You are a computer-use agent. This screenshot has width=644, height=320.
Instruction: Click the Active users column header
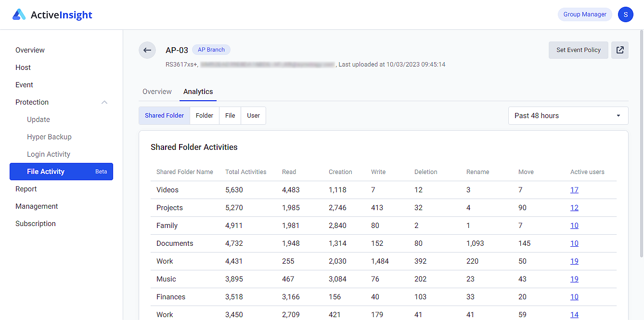[x=587, y=172]
